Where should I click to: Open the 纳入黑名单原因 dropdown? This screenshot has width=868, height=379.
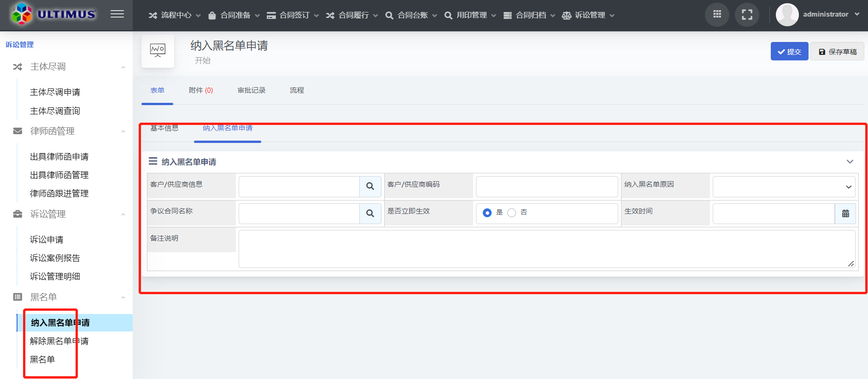click(784, 187)
